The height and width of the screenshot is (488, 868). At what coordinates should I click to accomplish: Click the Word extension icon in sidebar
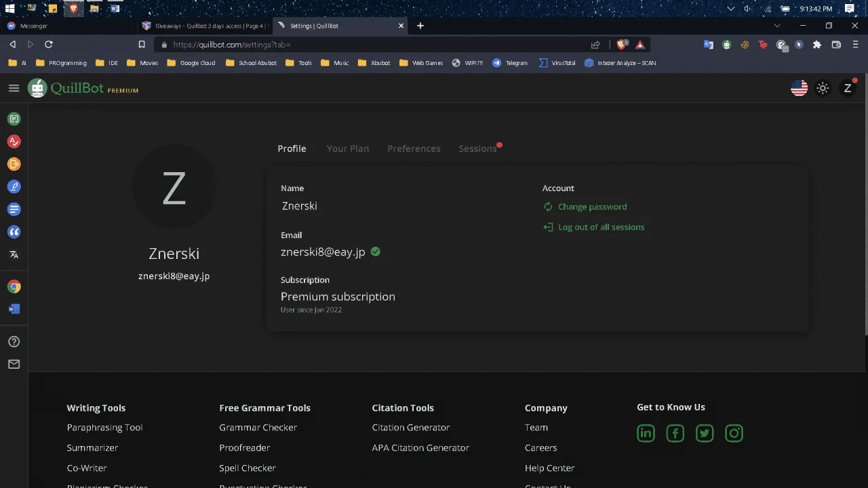tap(14, 309)
